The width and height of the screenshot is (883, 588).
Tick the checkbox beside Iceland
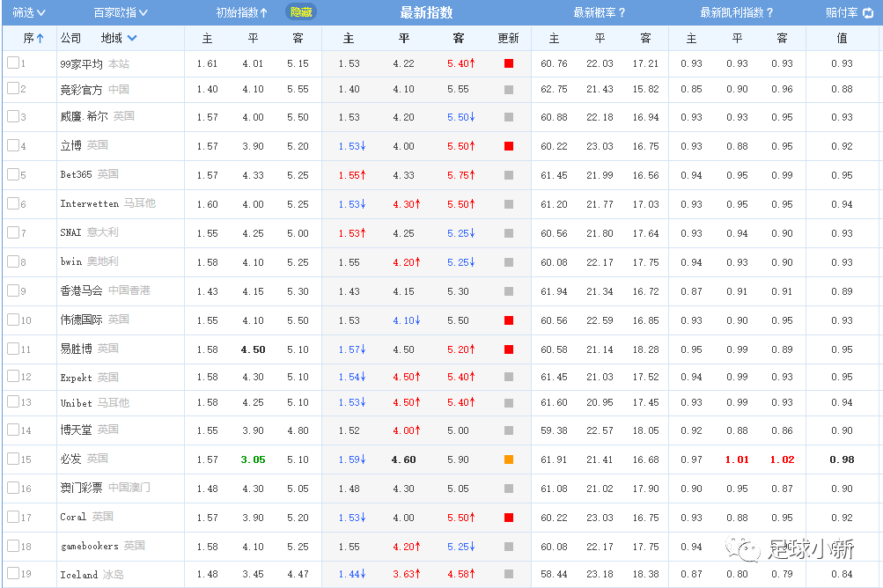[x=13, y=573]
